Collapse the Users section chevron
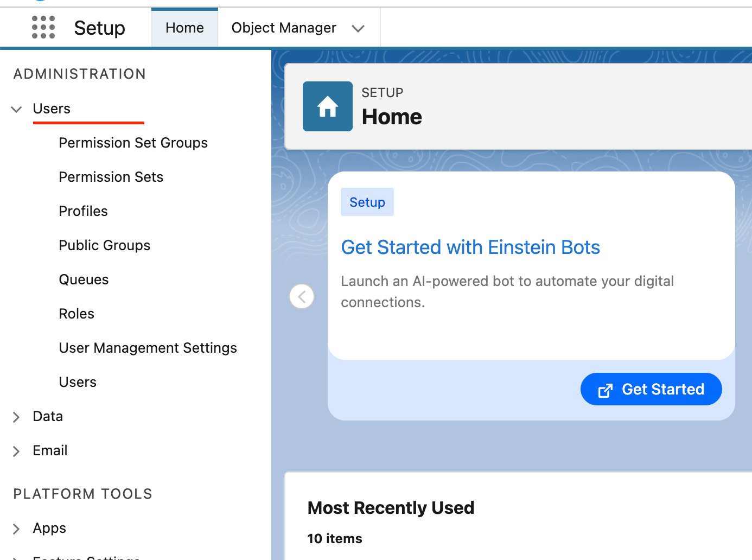 16,109
